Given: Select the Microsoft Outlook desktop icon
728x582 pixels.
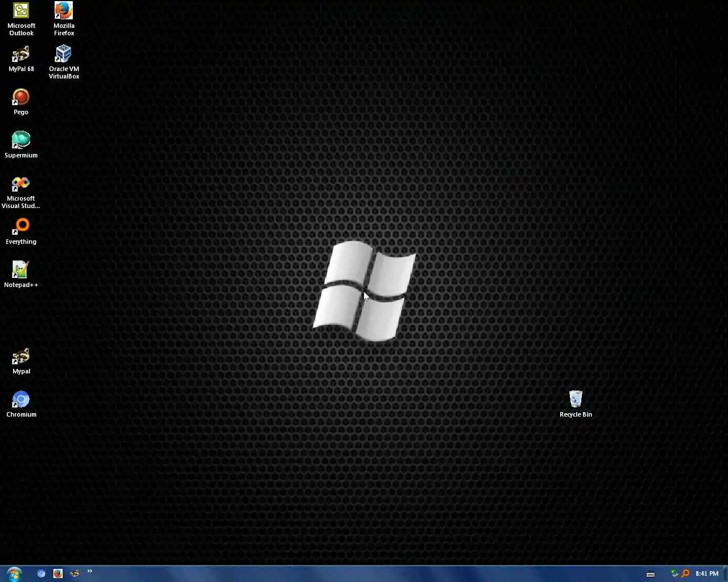Looking at the screenshot, I should point(21,19).
